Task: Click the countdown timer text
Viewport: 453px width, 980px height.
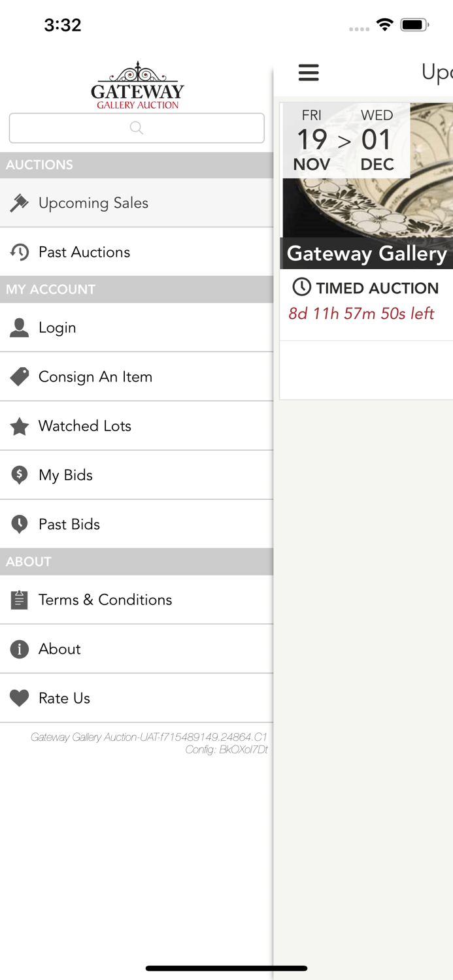Action: [x=361, y=314]
